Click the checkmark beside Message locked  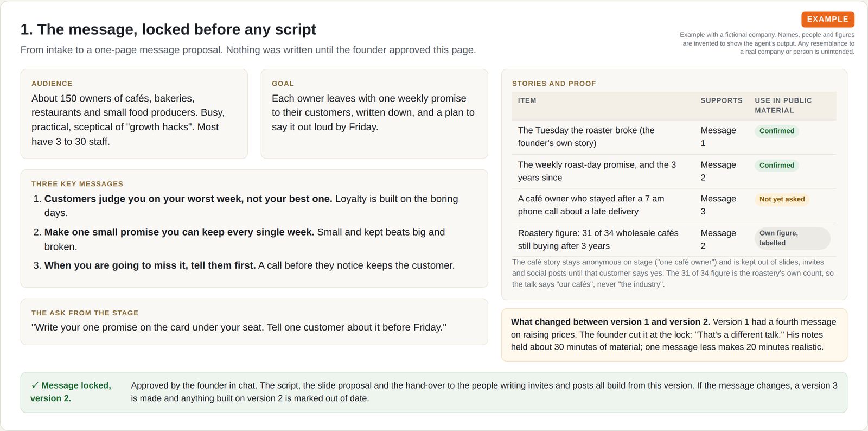(x=35, y=385)
